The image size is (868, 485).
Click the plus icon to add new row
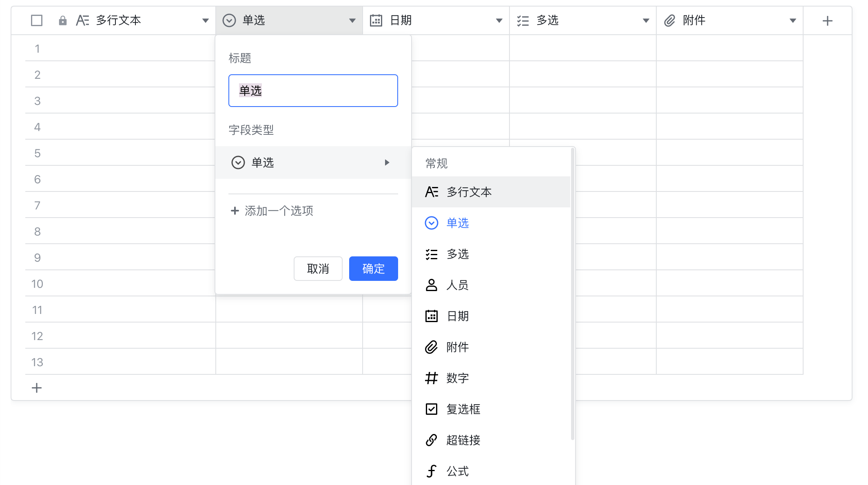37,387
